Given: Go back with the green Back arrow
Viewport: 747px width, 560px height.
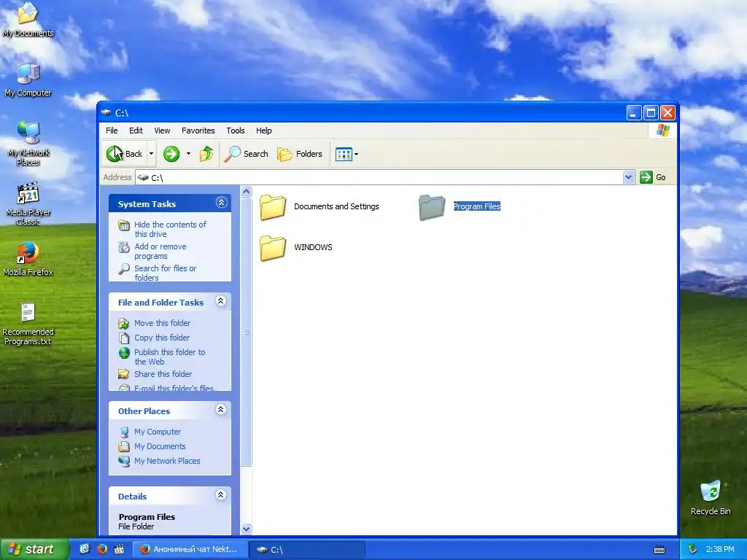Looking at the screenshot, I should (124, 154).
